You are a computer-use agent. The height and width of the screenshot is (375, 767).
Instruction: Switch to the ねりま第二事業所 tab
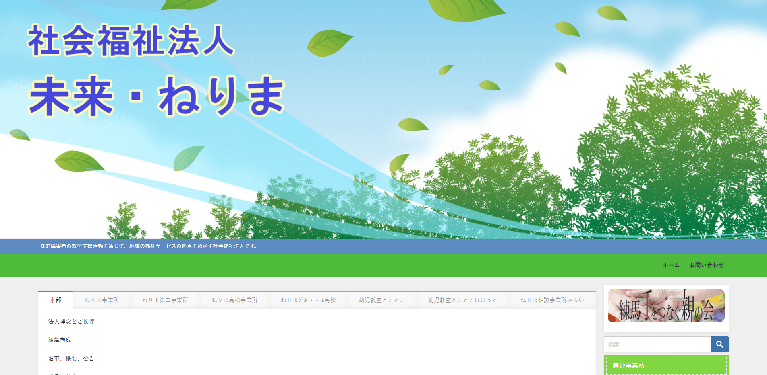click(165, 300)
